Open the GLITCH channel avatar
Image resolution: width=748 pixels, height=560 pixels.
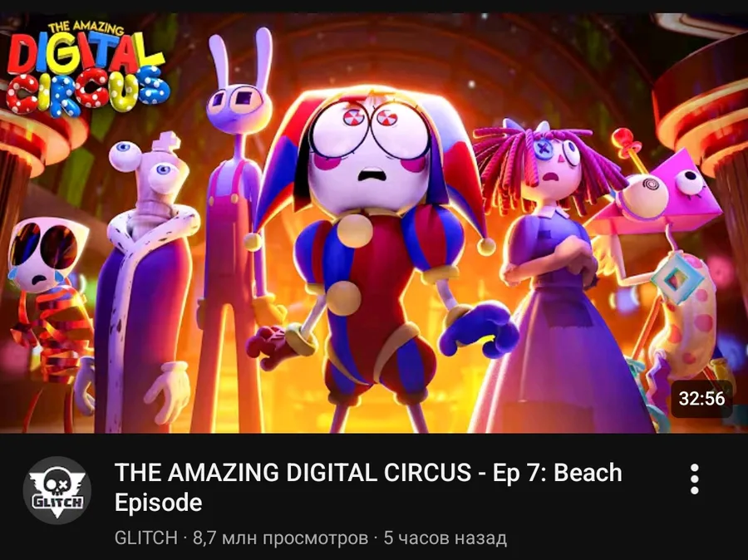57,490
